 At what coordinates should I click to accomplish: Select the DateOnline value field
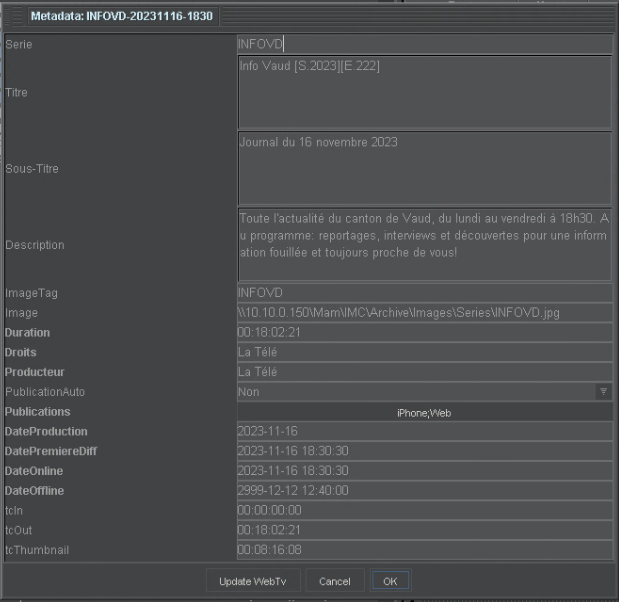pos(424,471)
